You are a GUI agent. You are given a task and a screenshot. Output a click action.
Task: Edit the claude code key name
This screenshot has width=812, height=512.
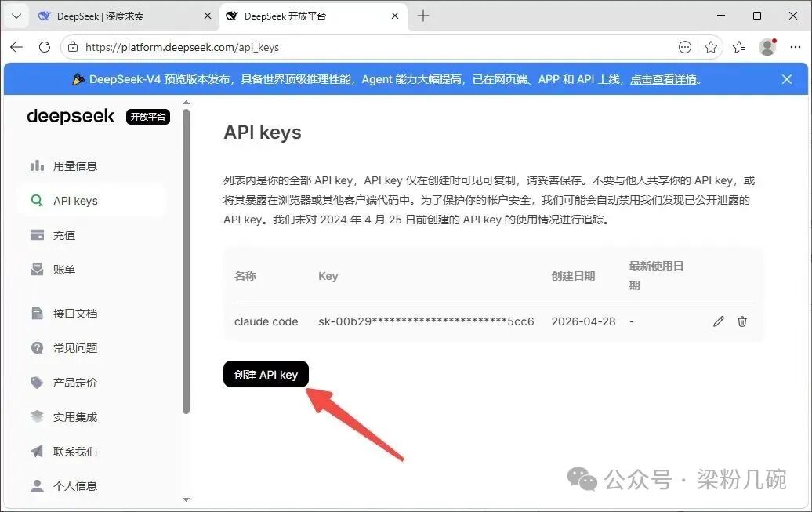718,321
